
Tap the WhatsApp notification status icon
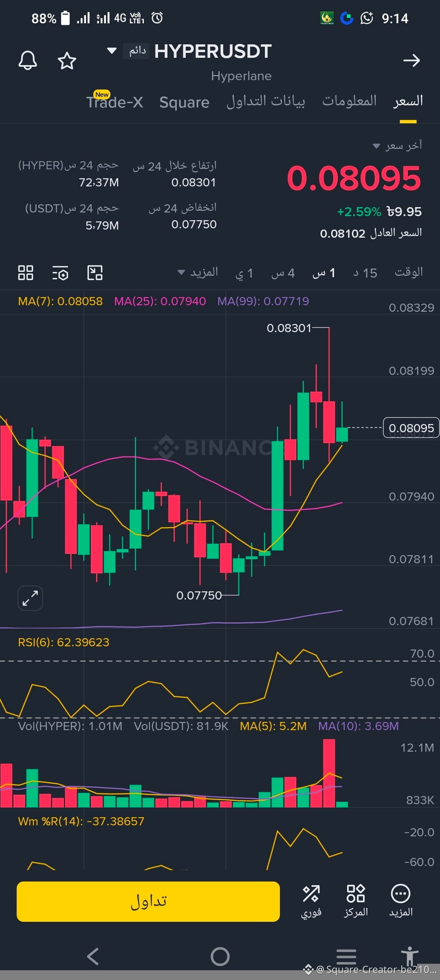coord(367,18)
